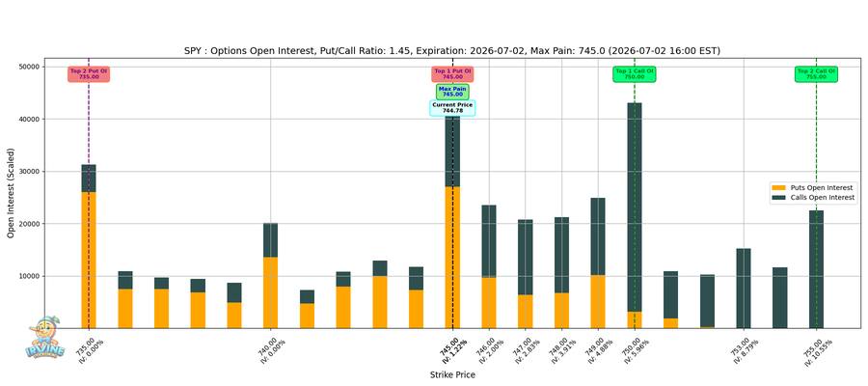This screenshot has height=386, width=868.
Task: Click the orange puts bar at strike 745.00
Action: point(452,258)
